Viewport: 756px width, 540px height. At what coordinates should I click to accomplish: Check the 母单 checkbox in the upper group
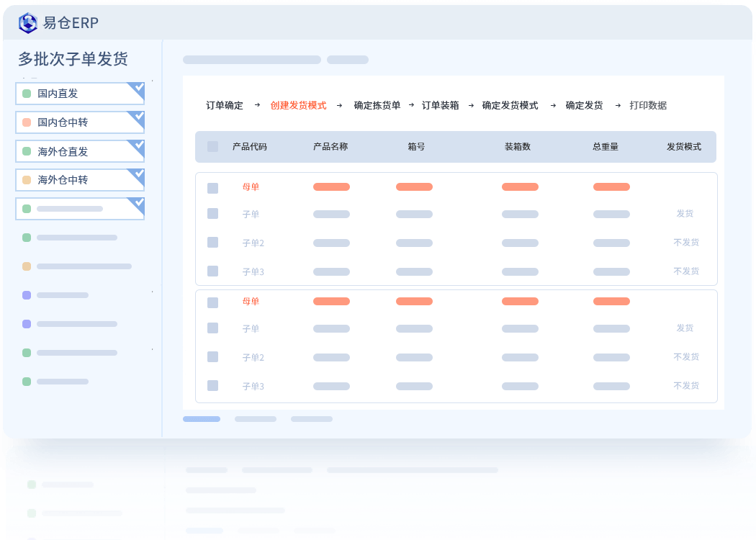coord(212,187)
